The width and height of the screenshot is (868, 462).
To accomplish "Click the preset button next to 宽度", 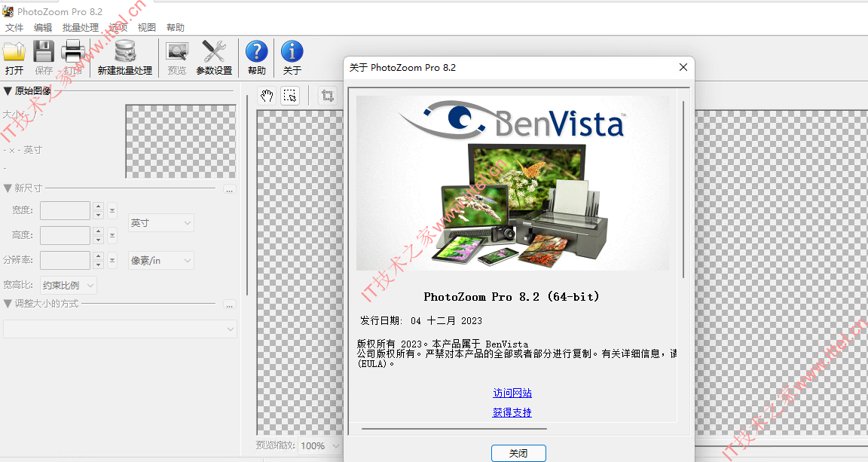I will click(x=112, y=210).
